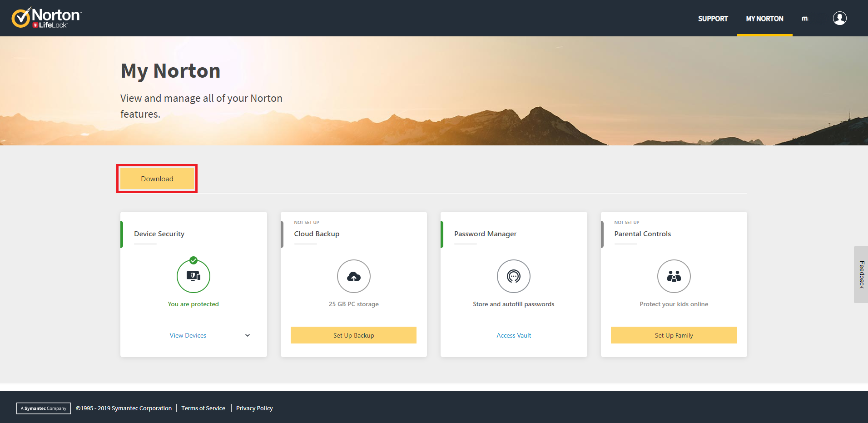Click the Cloud Backup card title
This screenshot has height=423, width=868.
click(x=317, y=234)
